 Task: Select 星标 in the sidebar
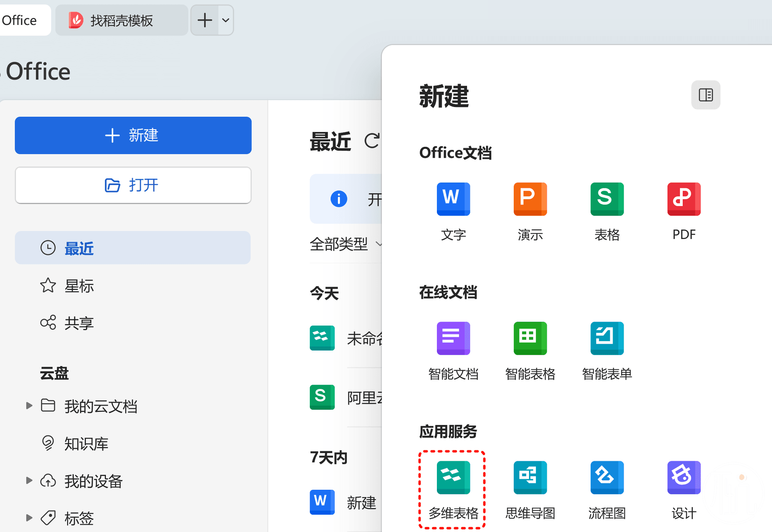coord(79,286)
